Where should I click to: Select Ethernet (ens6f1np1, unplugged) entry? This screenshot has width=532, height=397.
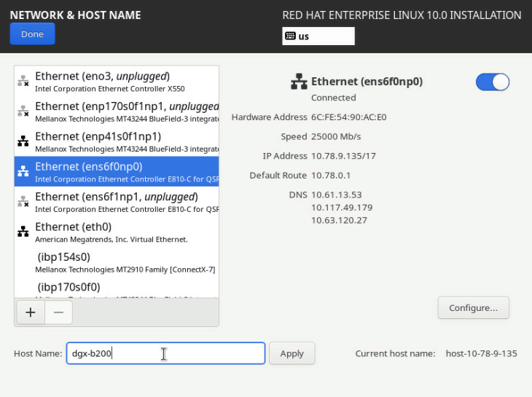[117, 202]
